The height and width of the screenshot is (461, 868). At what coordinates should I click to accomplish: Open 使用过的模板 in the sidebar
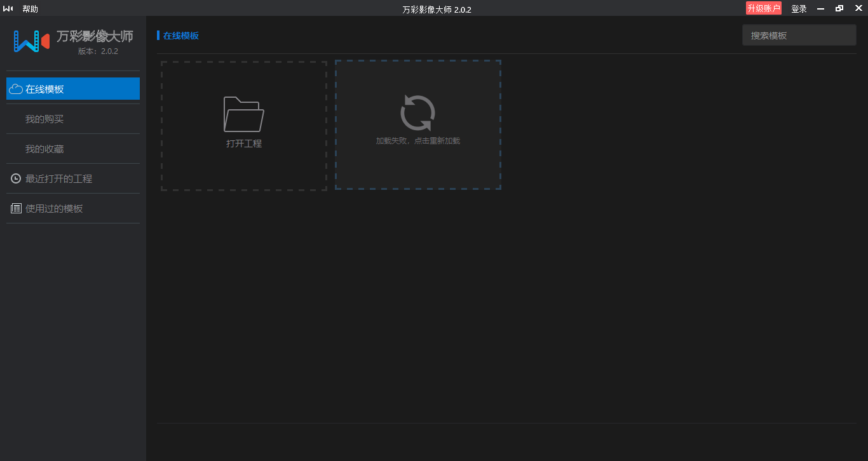[x=73, y=208]
